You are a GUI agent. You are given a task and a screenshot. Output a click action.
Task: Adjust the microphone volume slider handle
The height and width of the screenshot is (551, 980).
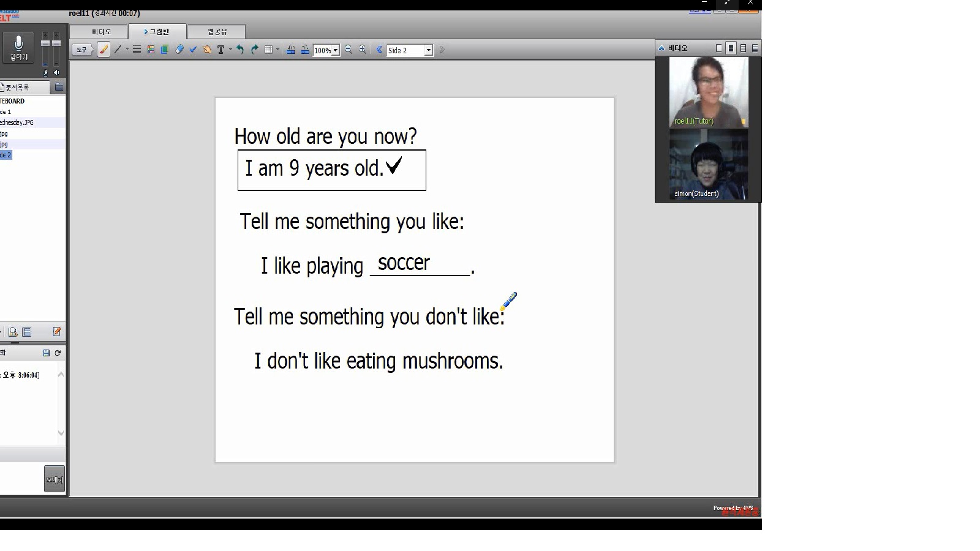pos(45,43)
